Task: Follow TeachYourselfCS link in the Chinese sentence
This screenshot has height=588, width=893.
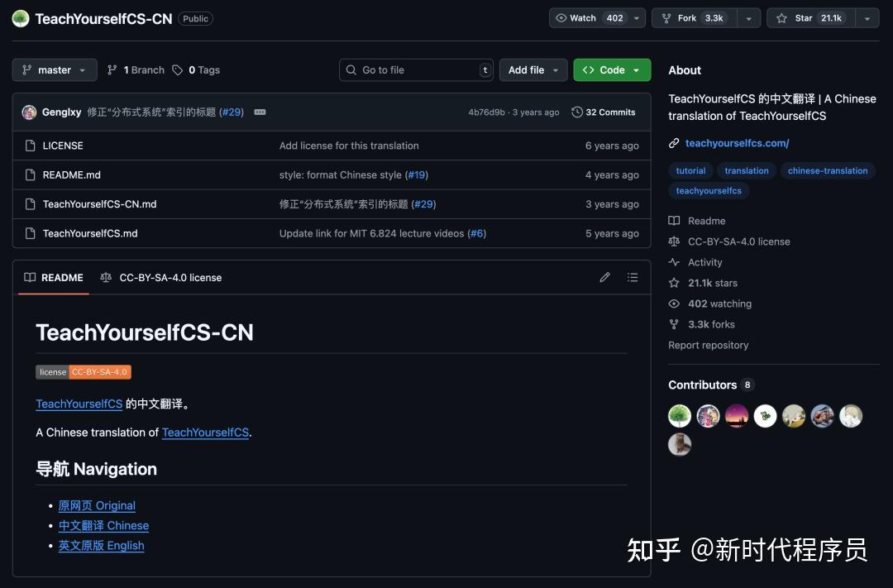Action: [79, 404]
